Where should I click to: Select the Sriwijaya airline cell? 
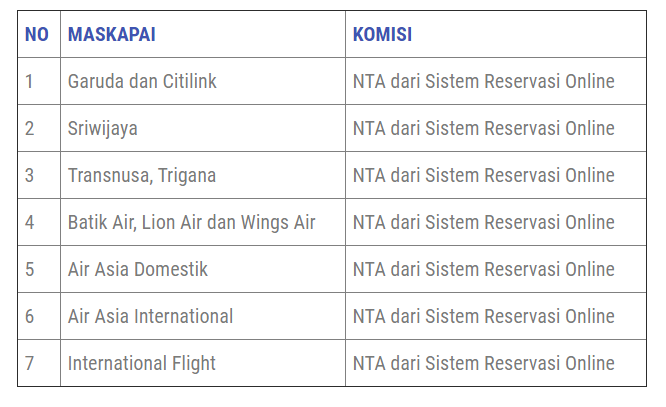click(x=103, y=129)
